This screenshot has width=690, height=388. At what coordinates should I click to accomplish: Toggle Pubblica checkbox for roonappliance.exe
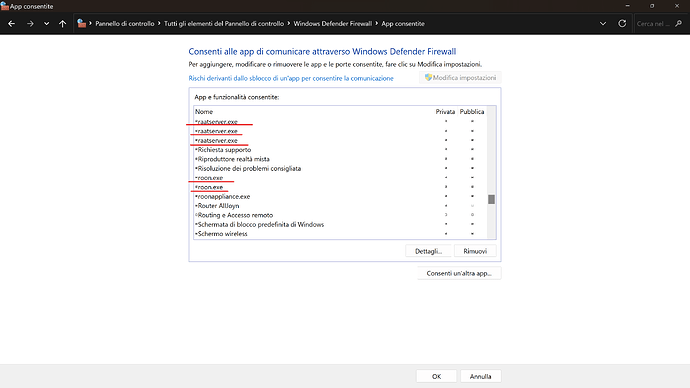[472, 196]
